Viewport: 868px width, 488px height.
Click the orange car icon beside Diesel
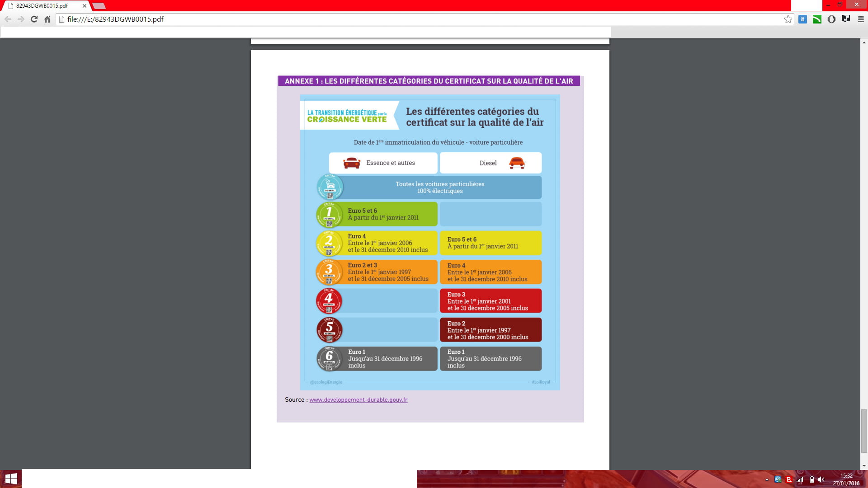517,163
